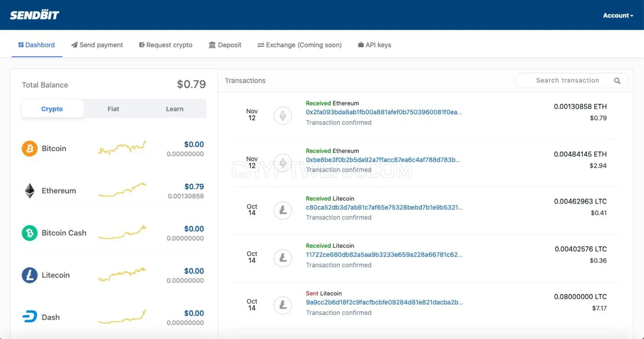Go to the Send payment tab

tap(97, 45)
